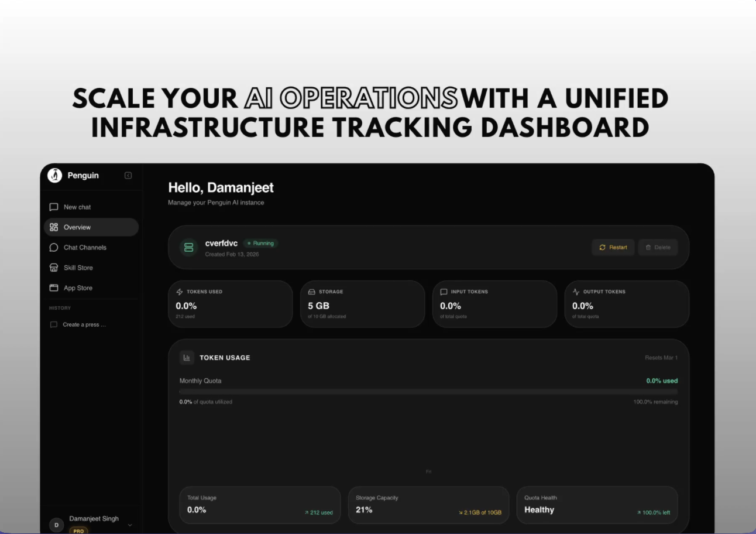Viewport: 756px width, 534px height.
Task: Click the Storage drive icon
Action: pyautogui.click(x=312, y=291)
